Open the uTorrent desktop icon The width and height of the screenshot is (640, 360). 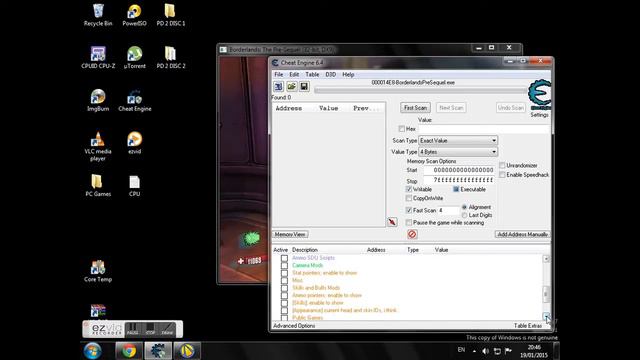tap(134, 58)
